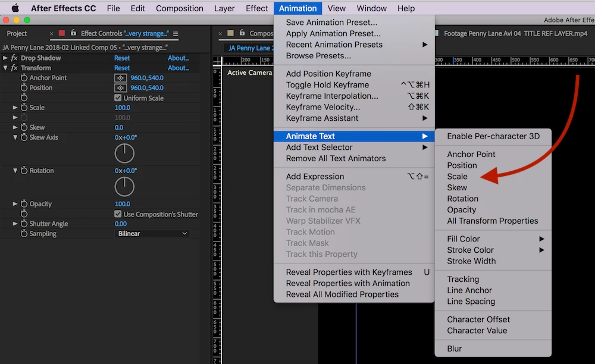Open About for Drop Shadow
595x364 pixels.
(x=178, y=58)
